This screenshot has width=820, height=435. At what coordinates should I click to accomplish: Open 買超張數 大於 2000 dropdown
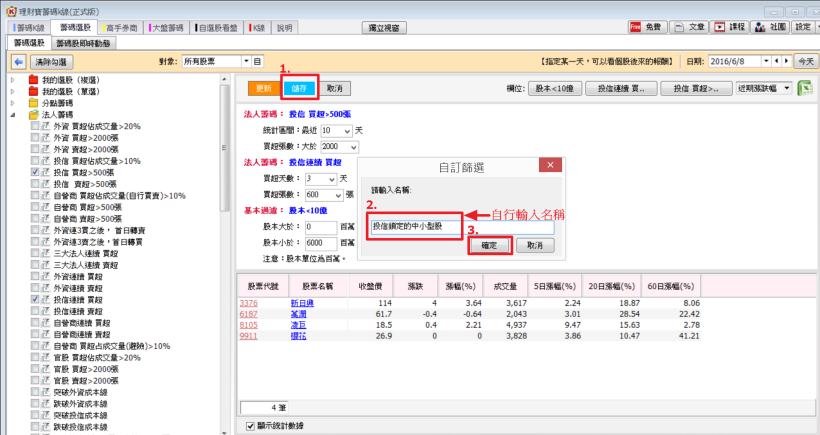354,147
